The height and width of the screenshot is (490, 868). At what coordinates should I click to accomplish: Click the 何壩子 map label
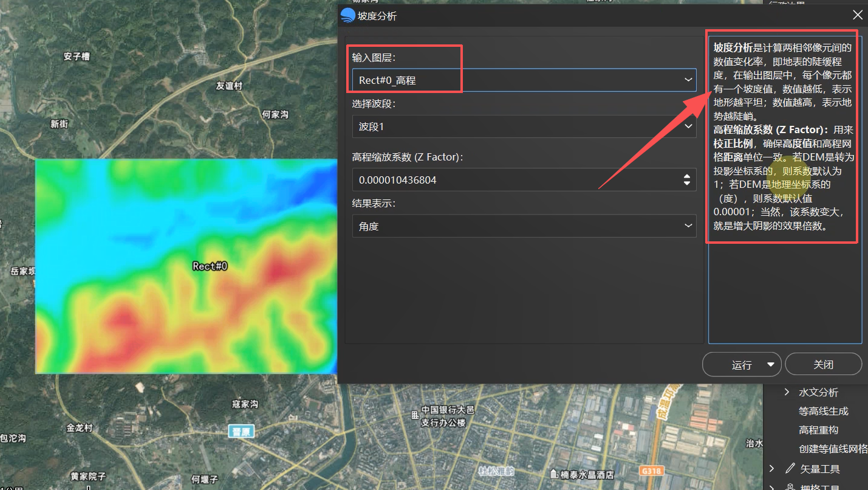click(x=205, y=480)
